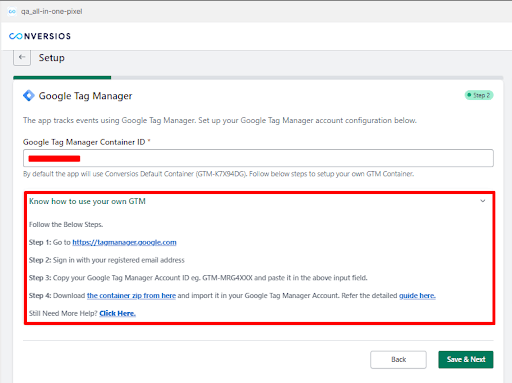The height and width of the screenshot is (383, 512).
Task: Click the Google Tag Manager Container ID field
Action: pyautogui.click(x=258, y=158)
